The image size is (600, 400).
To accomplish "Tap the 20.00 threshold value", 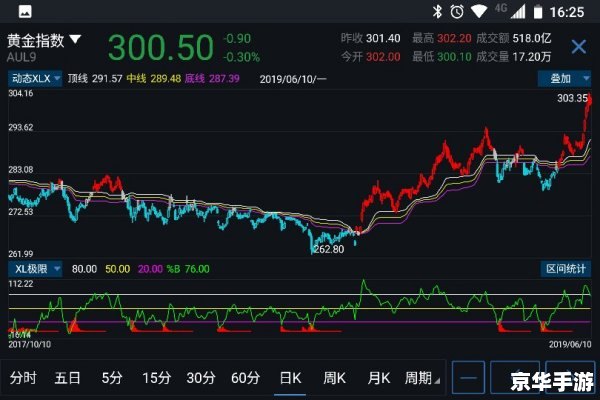I will (x=150, y=269).
